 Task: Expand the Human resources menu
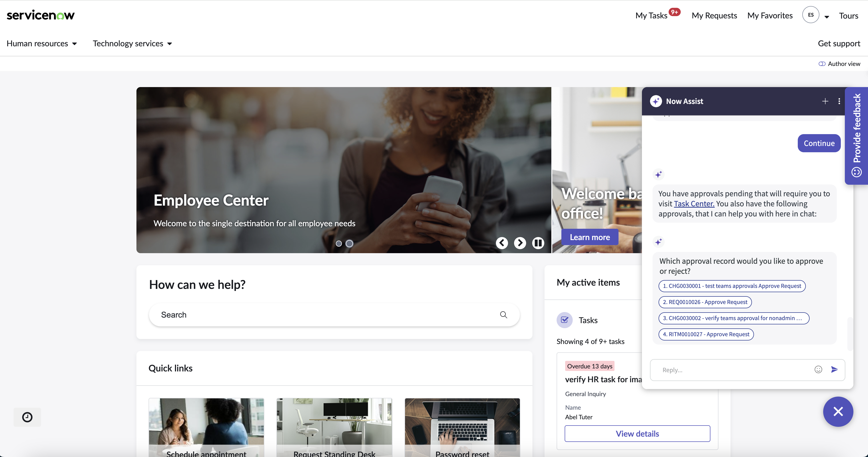(x=42, y=44)
